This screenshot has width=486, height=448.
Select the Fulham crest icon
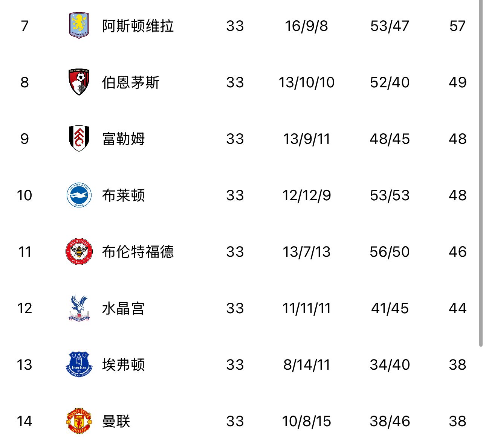click(79, 139)
